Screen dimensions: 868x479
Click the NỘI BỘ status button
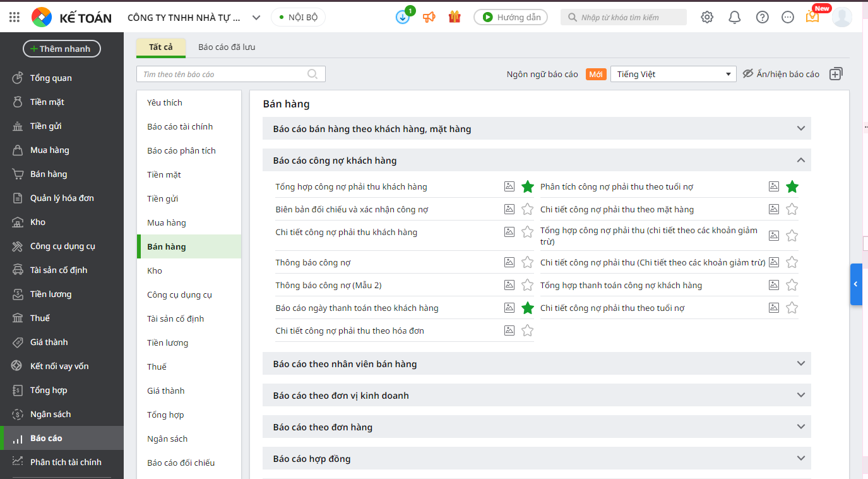coord(298,17)
